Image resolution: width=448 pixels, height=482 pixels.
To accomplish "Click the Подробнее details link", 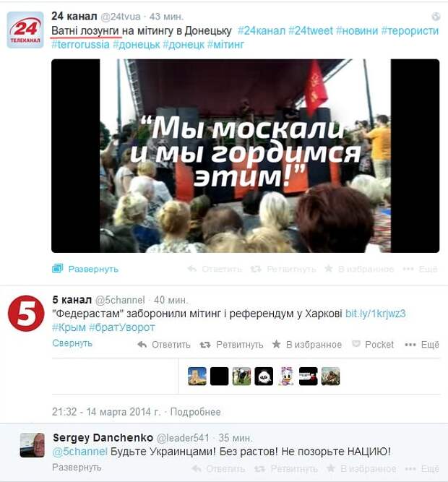I will point(195,412).
